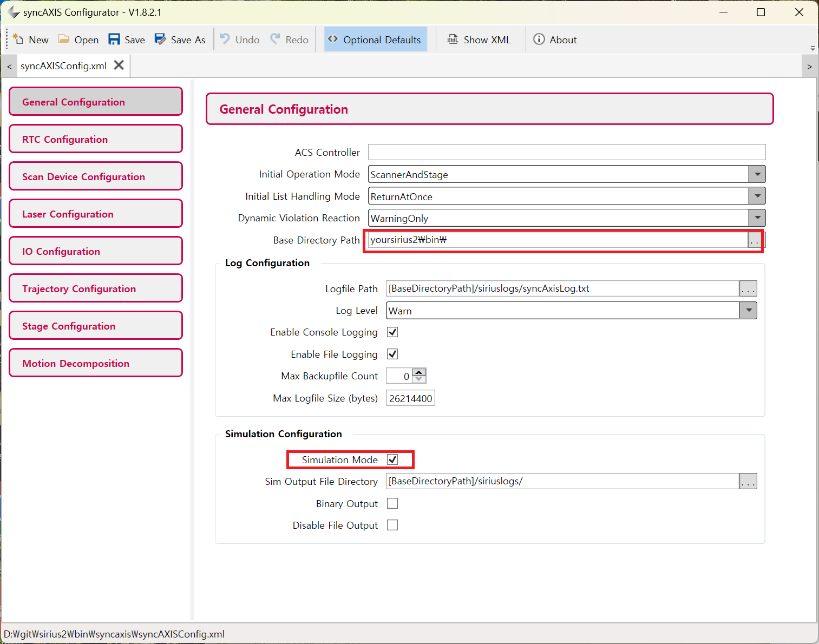Open Motion Decomposition section
The image size is (819, 644).
point(96,363)
